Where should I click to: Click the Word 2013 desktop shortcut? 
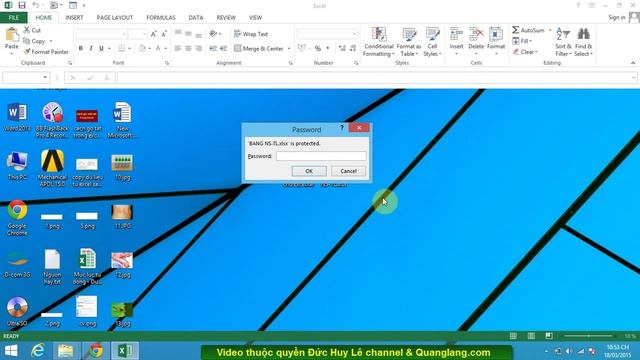click(17, 117)
